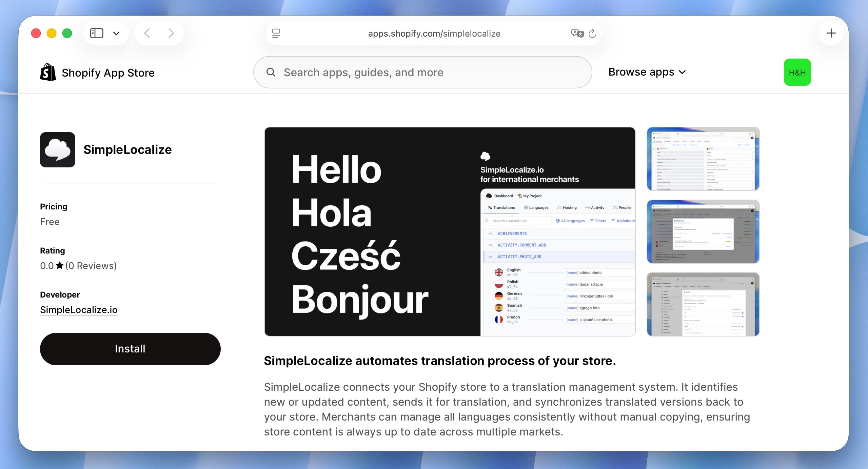
Task: Open the H&H account avatar
Action: point(797,72)
